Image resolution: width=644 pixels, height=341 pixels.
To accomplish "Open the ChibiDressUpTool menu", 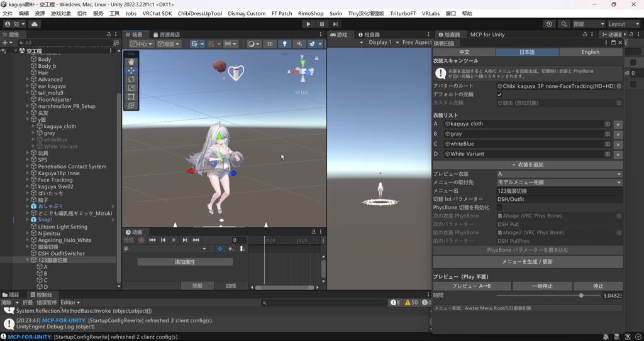I will pos(199,14).
